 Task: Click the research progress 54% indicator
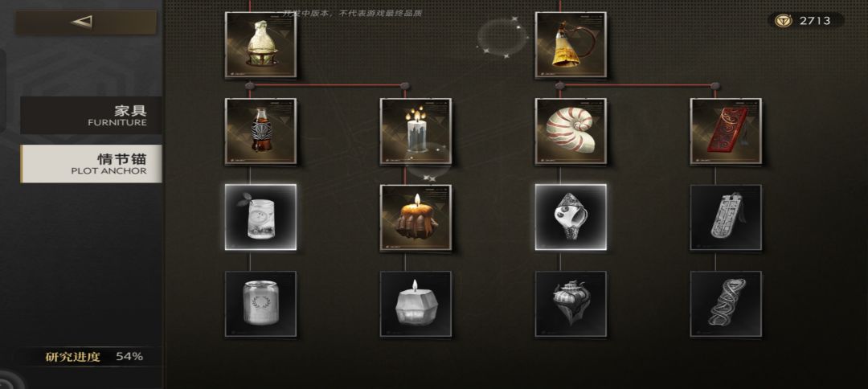(x=92, y=356)
